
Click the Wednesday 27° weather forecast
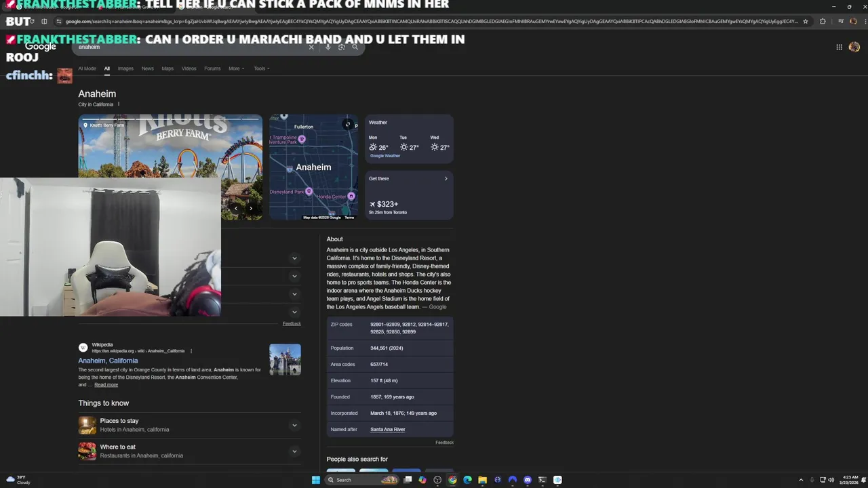point(439,144)
